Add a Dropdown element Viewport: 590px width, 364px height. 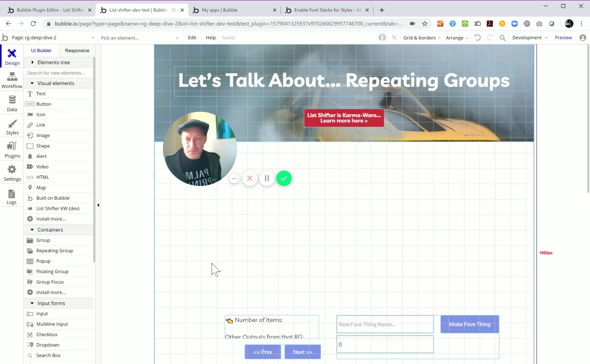[x=59, y=345]
